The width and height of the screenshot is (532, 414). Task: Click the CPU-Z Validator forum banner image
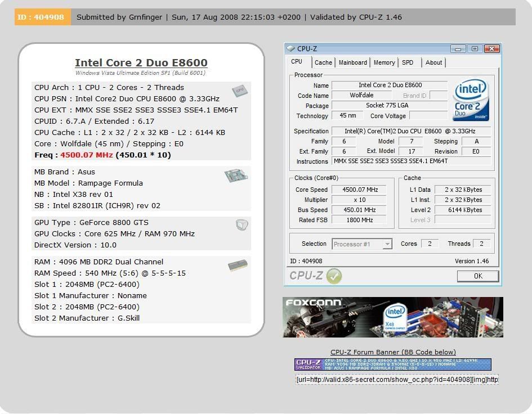pos(393,364)
